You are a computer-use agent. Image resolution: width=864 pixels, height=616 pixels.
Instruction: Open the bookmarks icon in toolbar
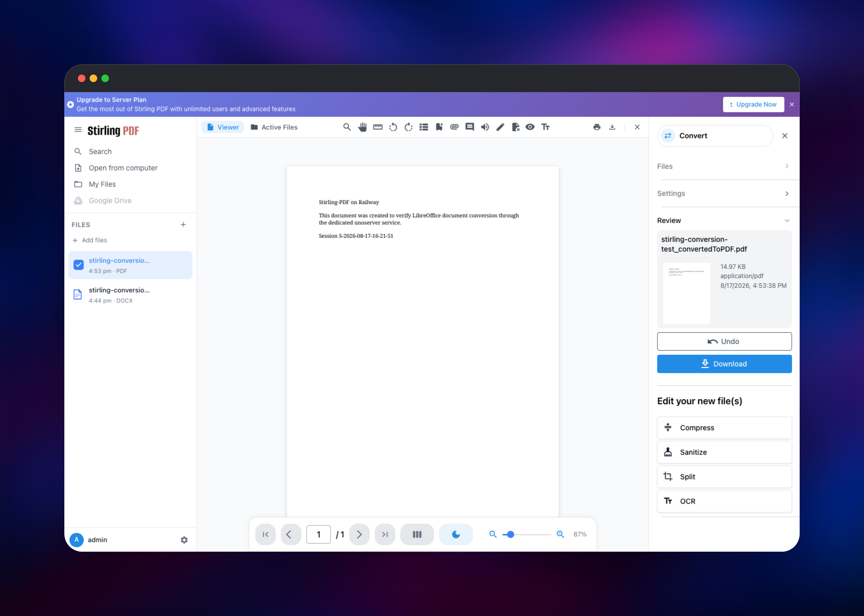point(439,127)
